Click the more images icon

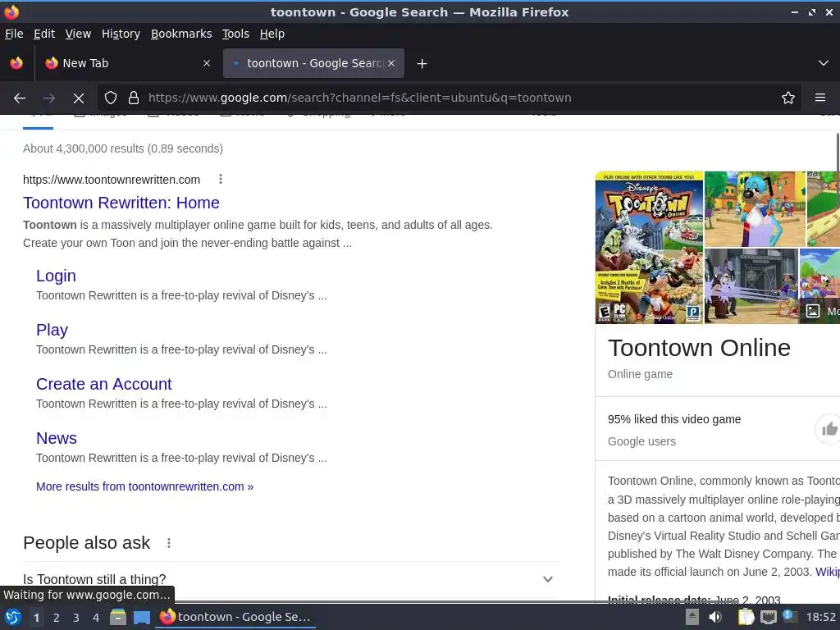pos(813,311)
